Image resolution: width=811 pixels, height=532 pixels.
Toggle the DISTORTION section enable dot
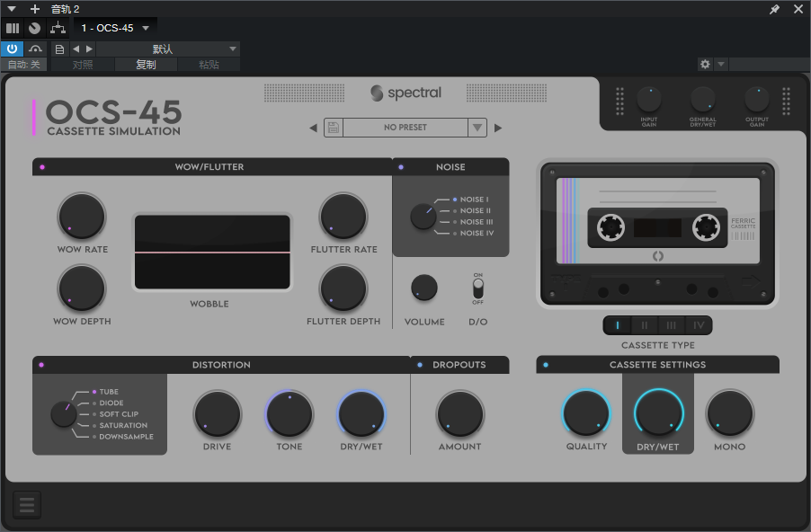tap(41, 365)
